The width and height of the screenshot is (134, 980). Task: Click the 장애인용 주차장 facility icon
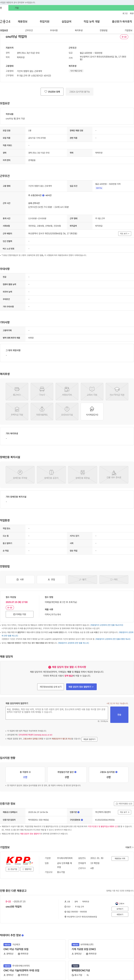[20, 474]
